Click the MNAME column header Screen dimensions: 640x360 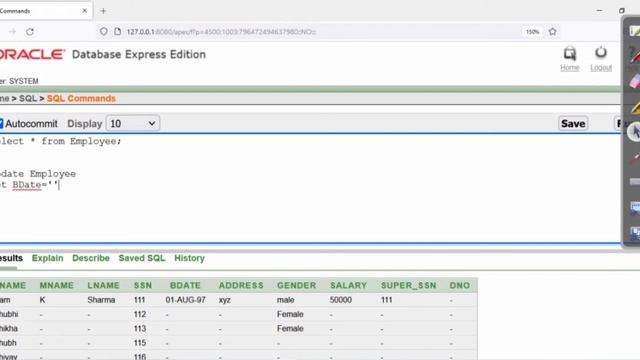[57, 285]
